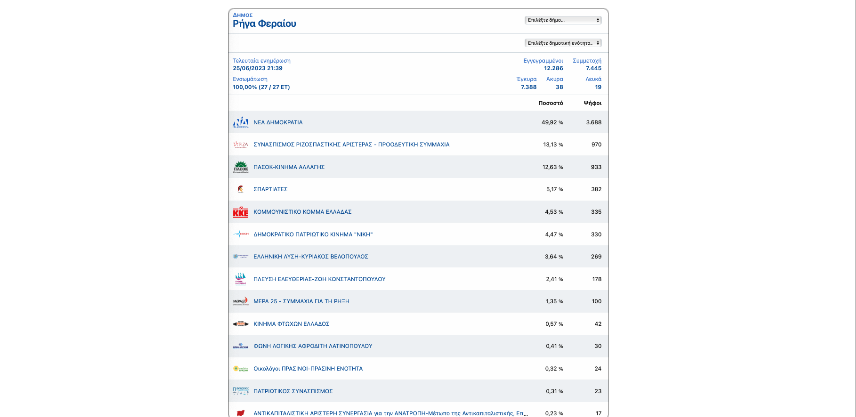The image size is (856, 417).
Task: Click the ΣΠΑΡΤΙΑΤΕΣ helmet logo
Action: point(240,189)
